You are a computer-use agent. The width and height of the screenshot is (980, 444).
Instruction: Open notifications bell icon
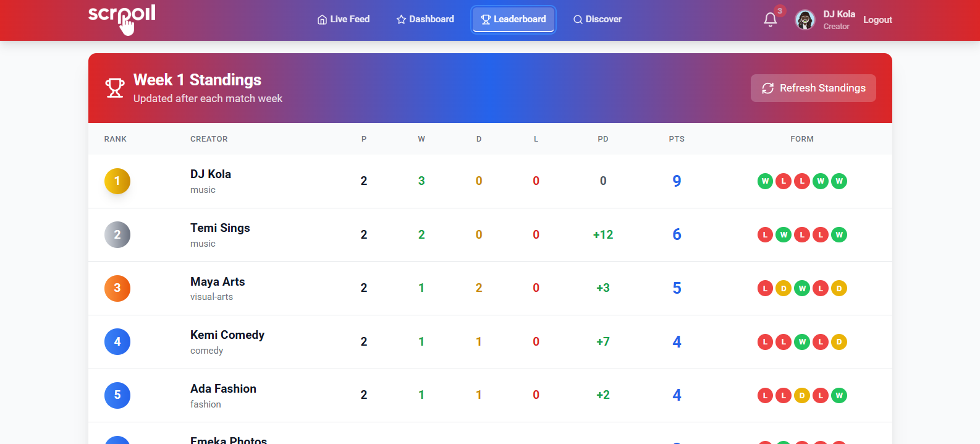click(770, 20)
